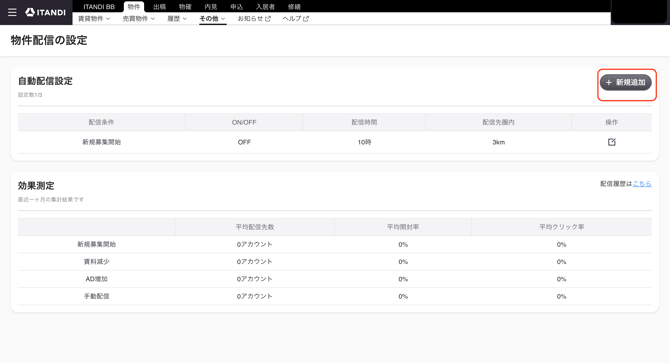This screenshot has height=363, width=670.
Task: Switch to the 出稿 tab
Action: [x=159, y=6]
